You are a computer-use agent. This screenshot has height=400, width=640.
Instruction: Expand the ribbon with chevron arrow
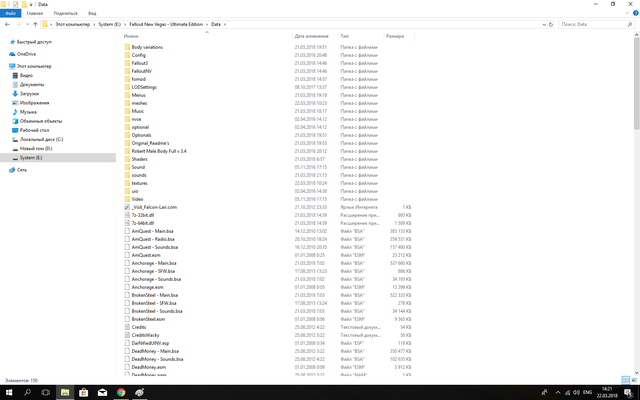[627, 13]
